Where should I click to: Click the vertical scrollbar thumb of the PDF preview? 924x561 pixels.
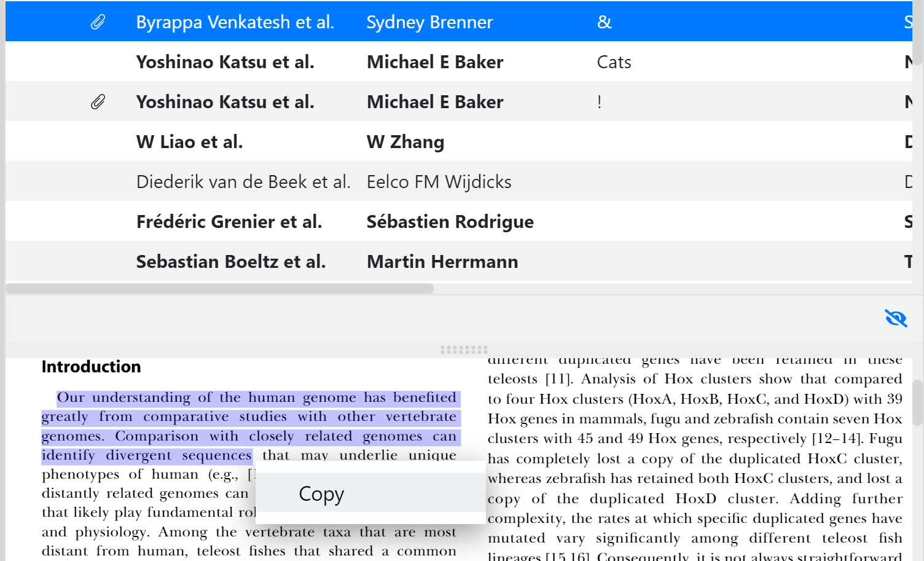pos(917,402)
